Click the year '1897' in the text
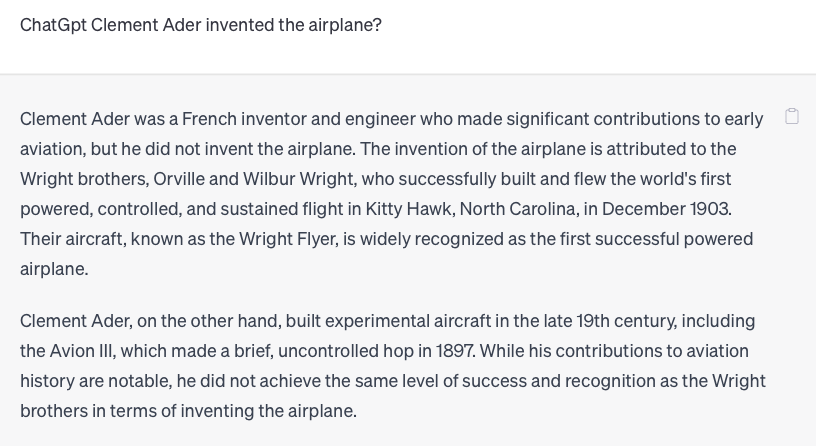Image resolution: width=816 pixels, height=446 pixels. coord(454,351)
